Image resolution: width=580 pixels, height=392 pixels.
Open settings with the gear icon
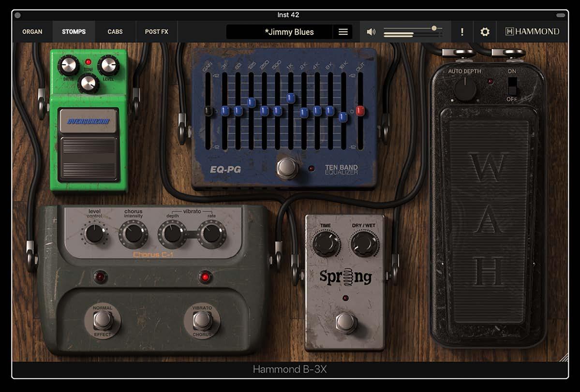pos(485,32)
